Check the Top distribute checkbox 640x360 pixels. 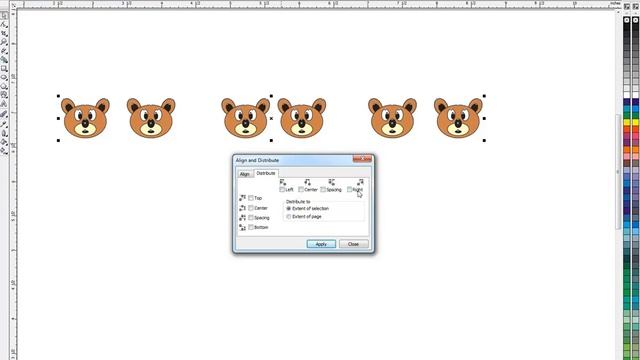click(x=251, y=198)
